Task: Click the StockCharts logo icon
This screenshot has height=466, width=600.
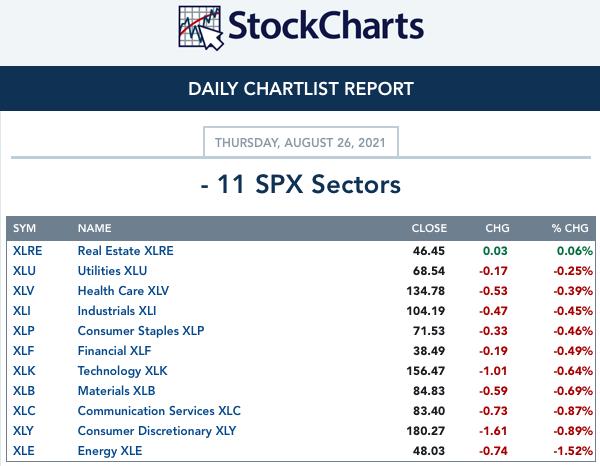Action: [201, 28]
